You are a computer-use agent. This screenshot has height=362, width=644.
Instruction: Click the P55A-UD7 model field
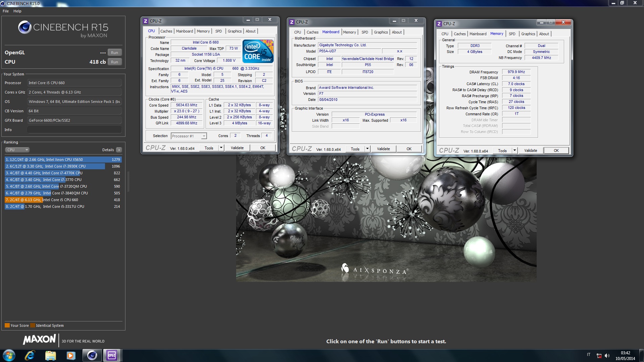tap(349, 51)
